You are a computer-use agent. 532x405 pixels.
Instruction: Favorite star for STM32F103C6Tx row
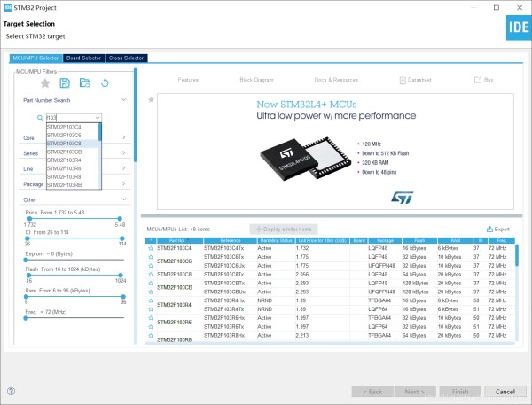pos(151,257)
